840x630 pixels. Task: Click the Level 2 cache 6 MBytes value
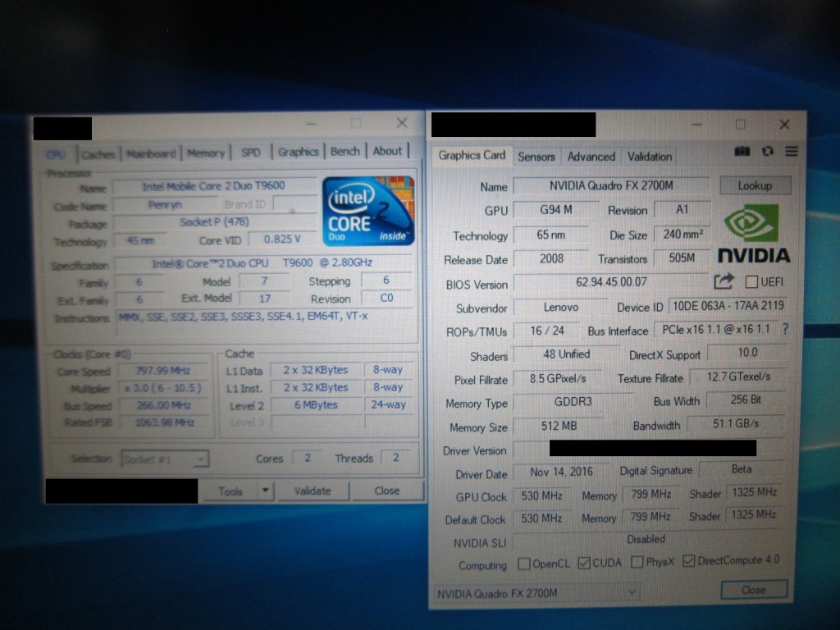(316, 405)
